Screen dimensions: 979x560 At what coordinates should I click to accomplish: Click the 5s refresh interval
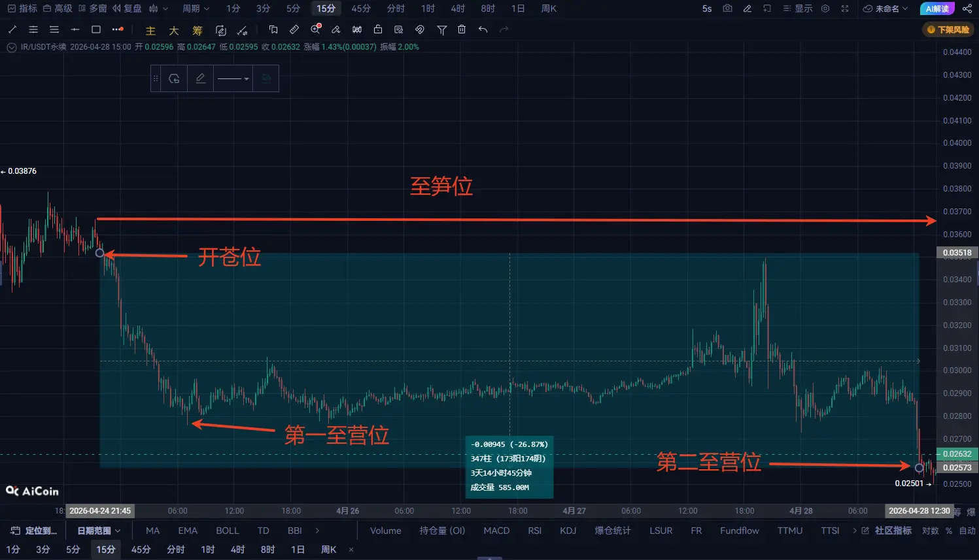tap(707, 8)
